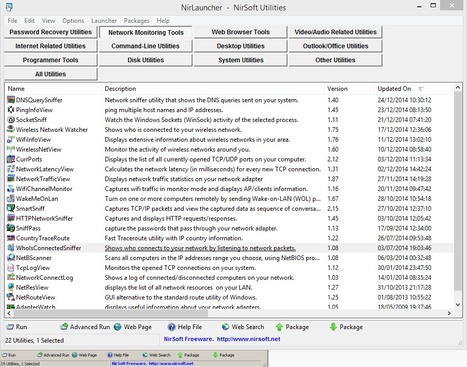Screen dimensions: 467x367
Task: Open Internet Related Utilities group
Action: tap(51, 46)
